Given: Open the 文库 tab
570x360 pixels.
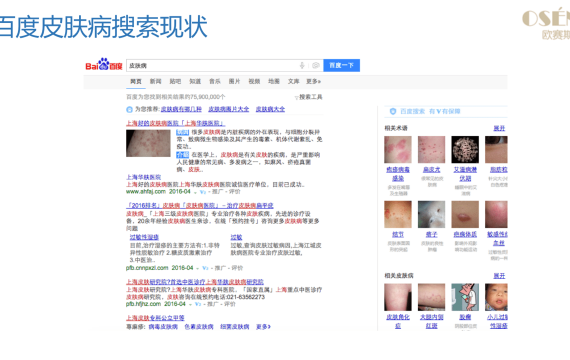Looking at the screenshot, I should [x=293, y=81].
